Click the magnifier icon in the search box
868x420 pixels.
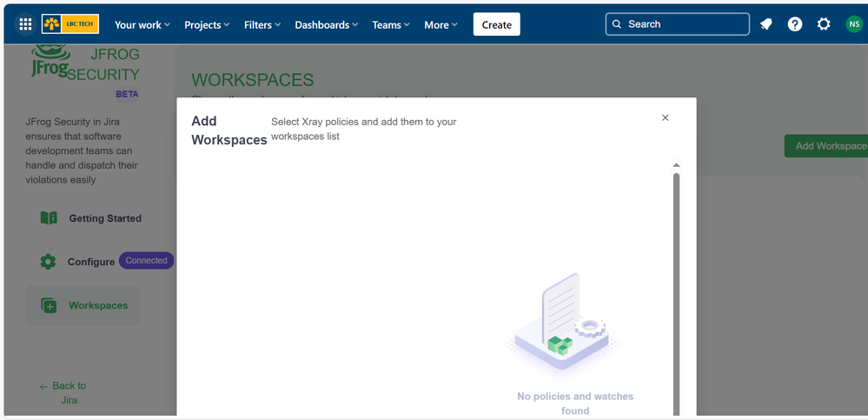click(x=617, y=24)
